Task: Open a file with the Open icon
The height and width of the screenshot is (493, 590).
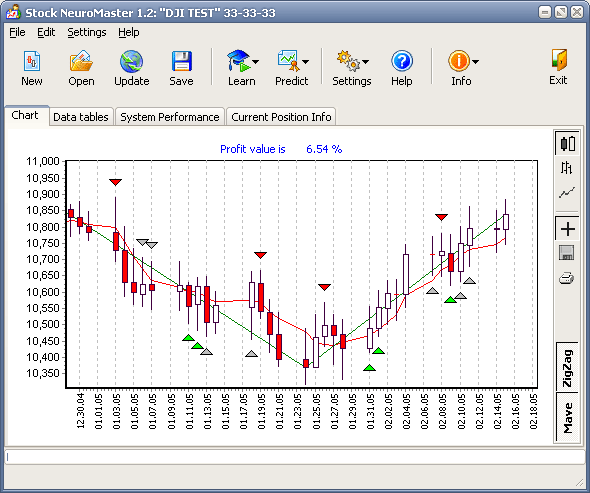Action: click(81, 61)
